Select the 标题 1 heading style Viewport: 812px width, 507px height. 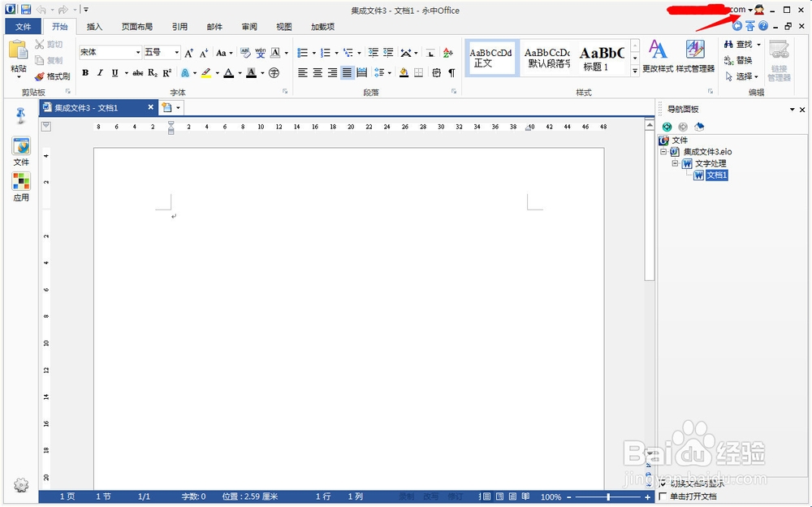click(x=601, y=58)
